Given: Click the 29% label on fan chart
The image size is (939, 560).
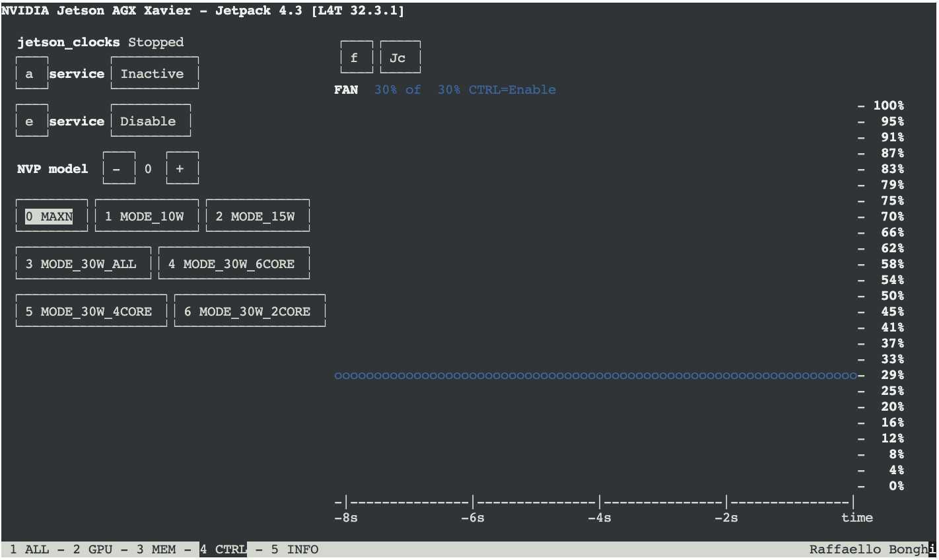Looking at the screenshot, I should point(893,375).
